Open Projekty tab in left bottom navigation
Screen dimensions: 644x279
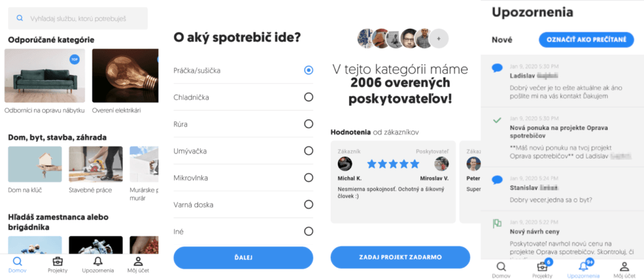click(57, 265)
